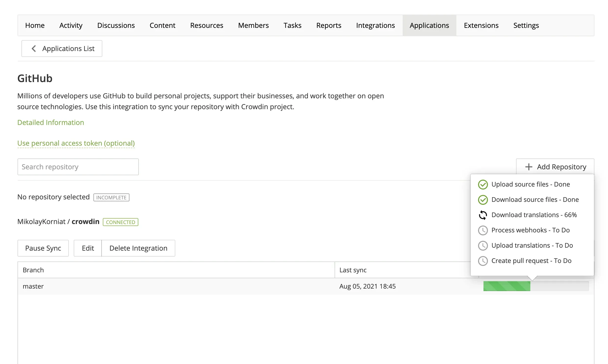Click the plus icon on Add Repository
608x364 pixels.
click(529, 167)
